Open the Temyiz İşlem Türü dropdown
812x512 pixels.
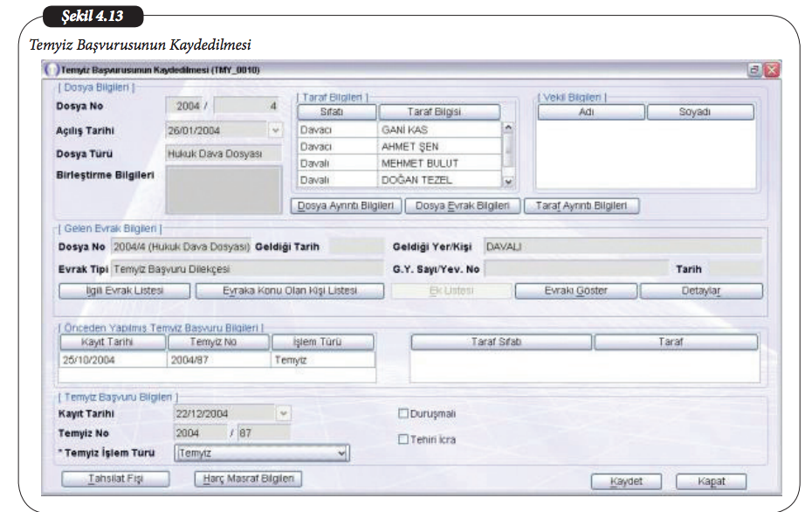pos(342,453)
